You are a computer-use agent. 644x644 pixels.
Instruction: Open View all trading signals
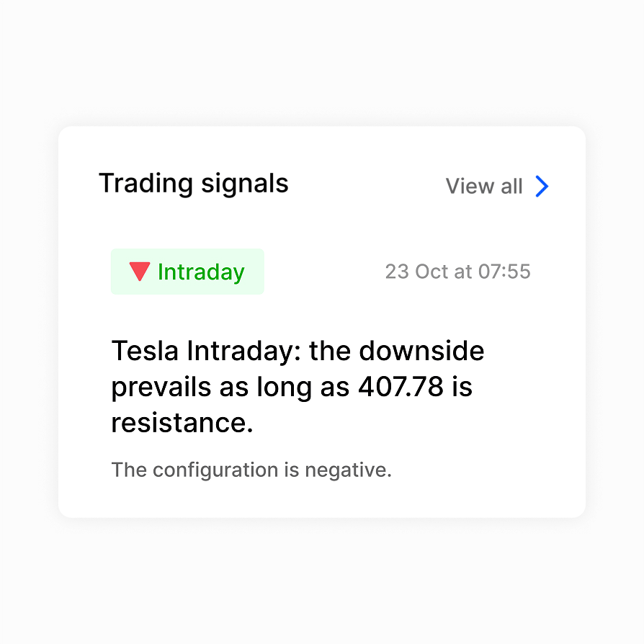click(484, 187)
